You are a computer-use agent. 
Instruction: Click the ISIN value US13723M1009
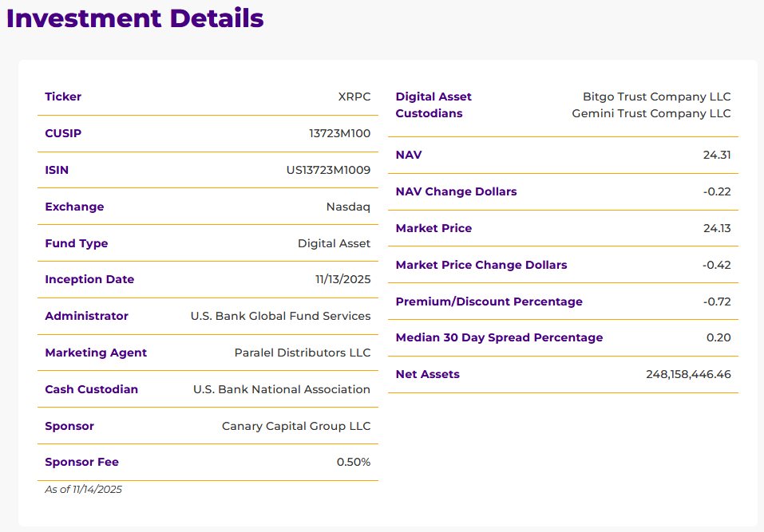(328, 170)
